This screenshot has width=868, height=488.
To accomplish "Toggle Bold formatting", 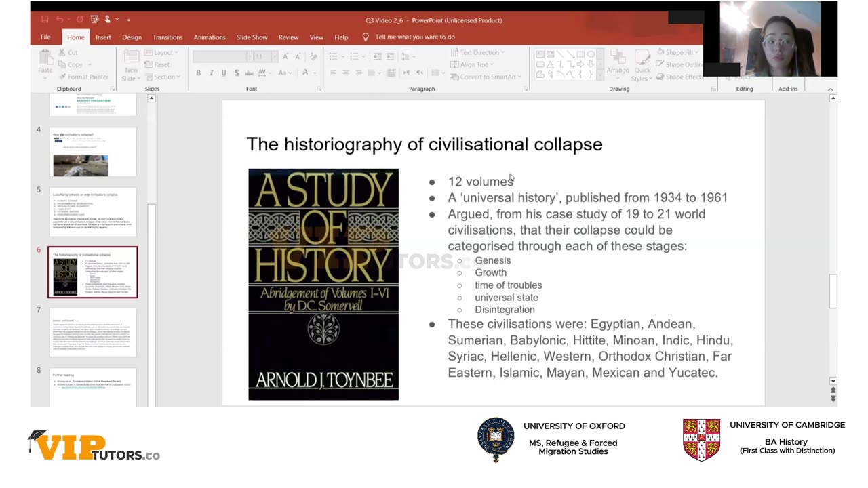I will [x=198, y=73].
